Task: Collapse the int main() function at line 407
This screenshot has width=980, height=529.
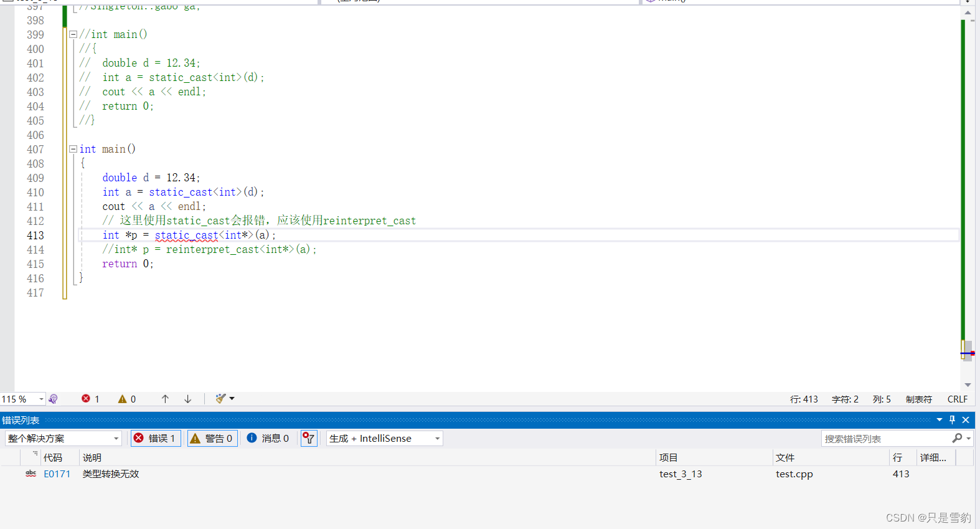Action: (73, 150)
